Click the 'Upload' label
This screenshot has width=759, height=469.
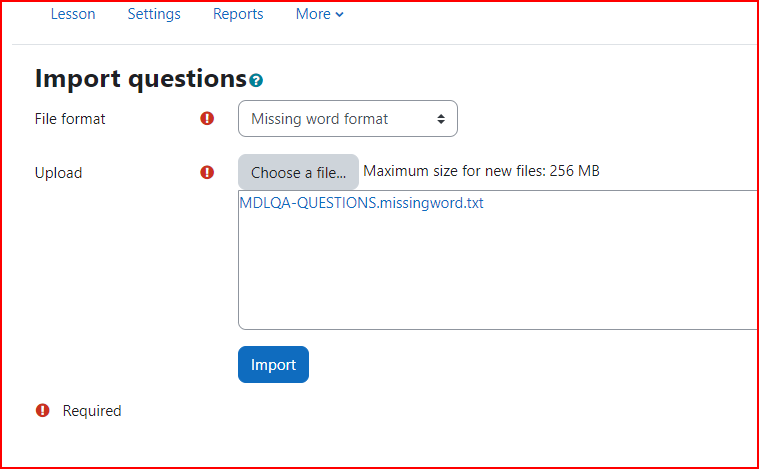coord(59,173)
